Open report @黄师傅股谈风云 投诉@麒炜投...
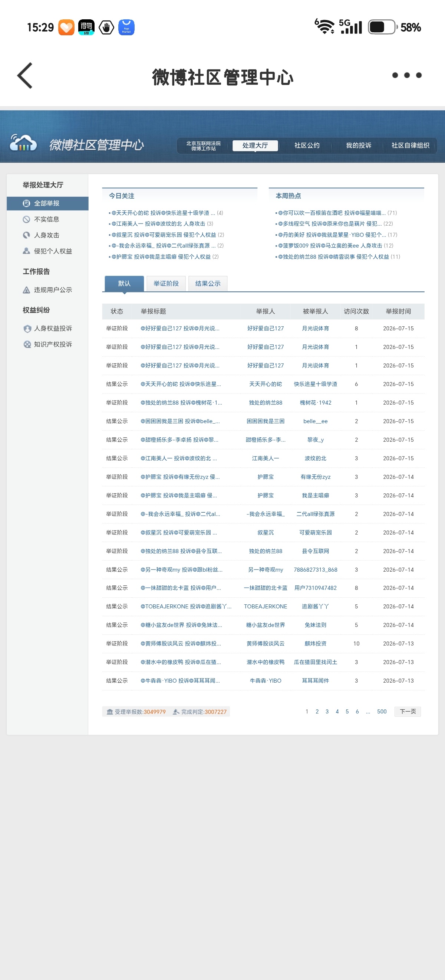445x980 pixels. pos(181,644)
